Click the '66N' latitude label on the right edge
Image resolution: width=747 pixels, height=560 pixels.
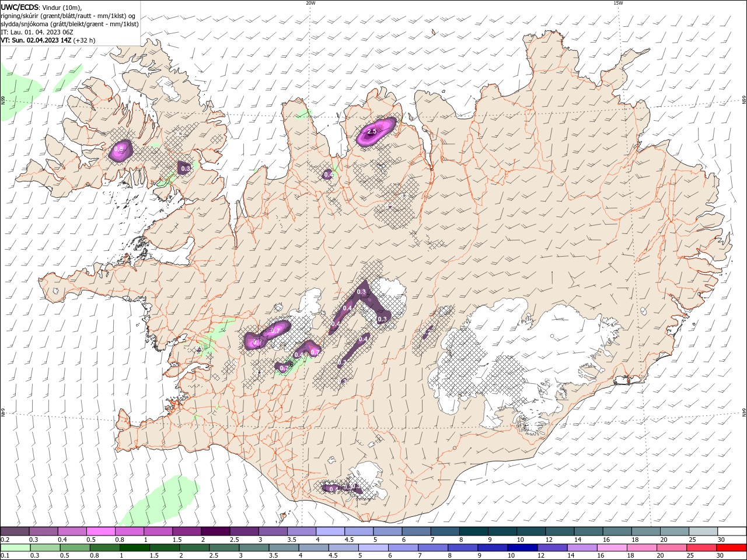point(744,100)
